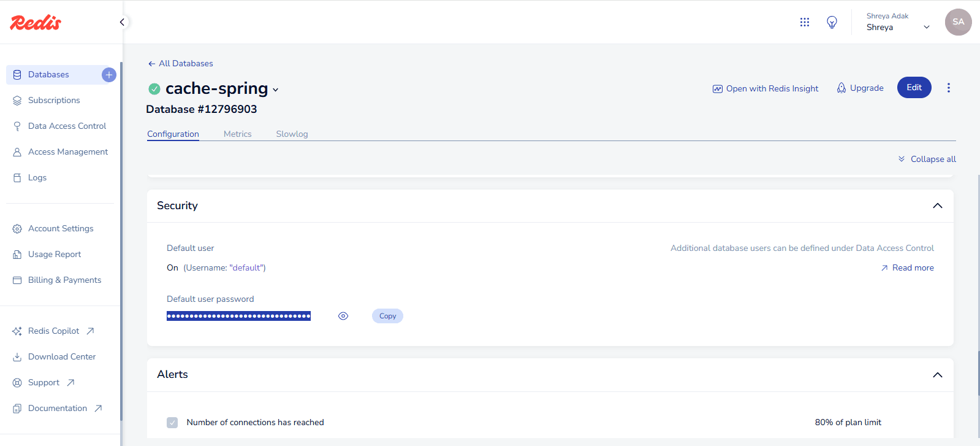Reveal password with the eye icon
This screenshot has height=446, width=980.
[343, 316]
